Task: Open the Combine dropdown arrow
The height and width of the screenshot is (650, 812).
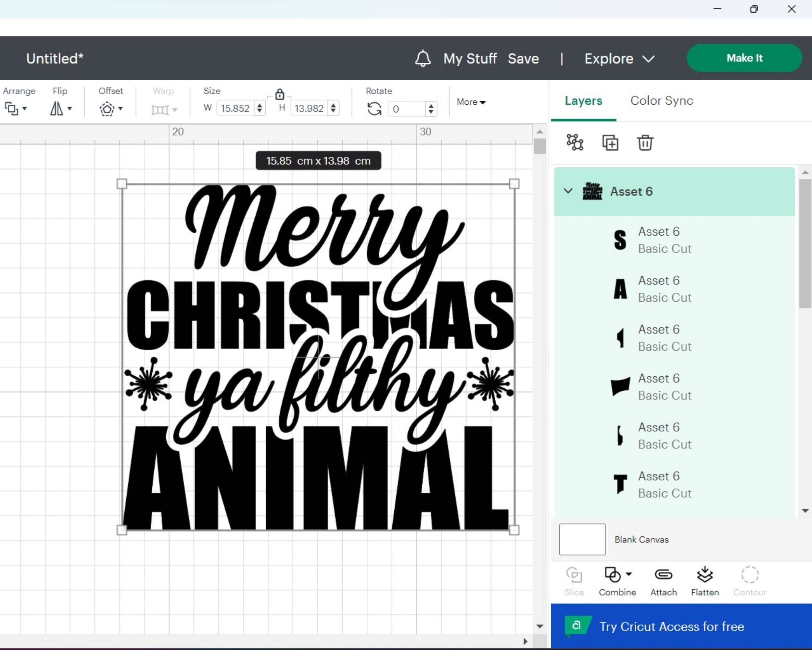Action: tap(629, 575)
